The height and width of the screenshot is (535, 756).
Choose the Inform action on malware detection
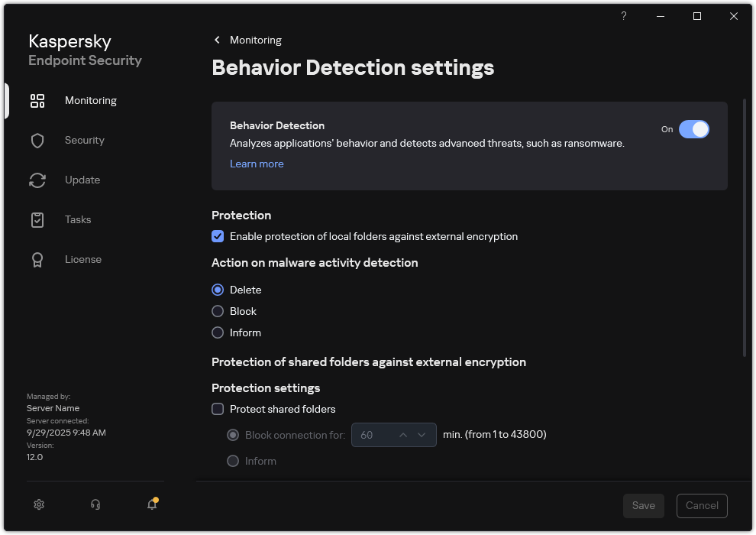coord(217,332)
